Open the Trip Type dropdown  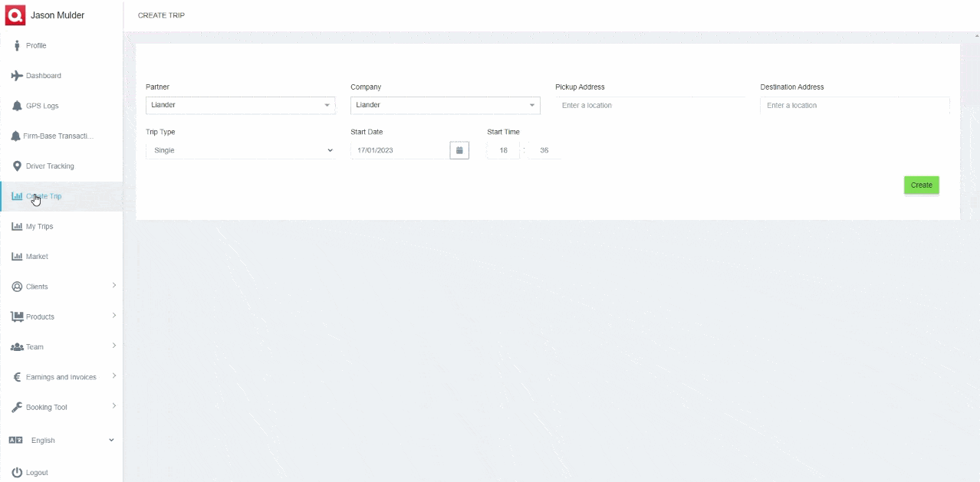[x=241, y=150]
